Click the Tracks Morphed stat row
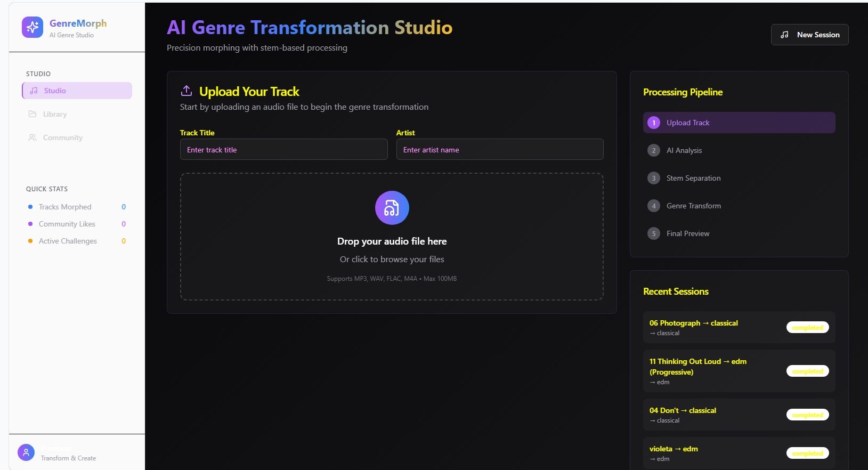868x470 pixels. click(77, 207)
